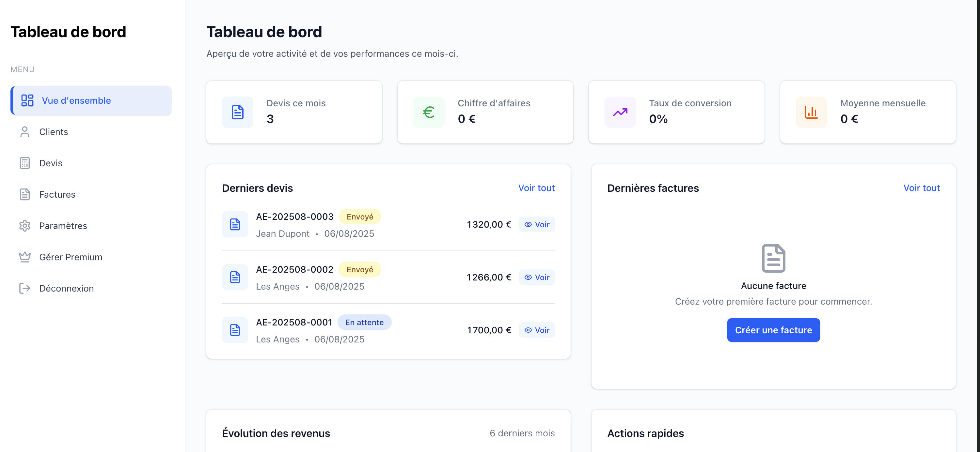Image resolution: width=980 pixels, height=452 pixels.
Task: Click the Devis calculator icon
Action: [x=25, y=163]
